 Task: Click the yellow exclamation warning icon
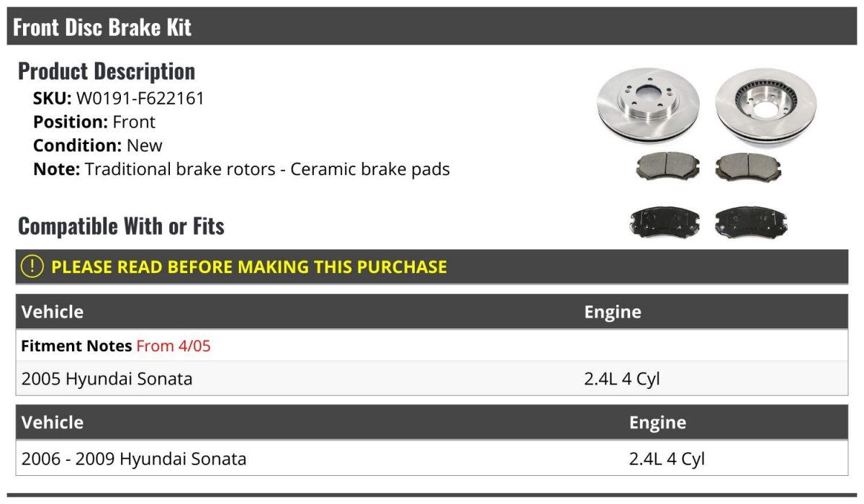pyautogui.click(x=32, y=266)
